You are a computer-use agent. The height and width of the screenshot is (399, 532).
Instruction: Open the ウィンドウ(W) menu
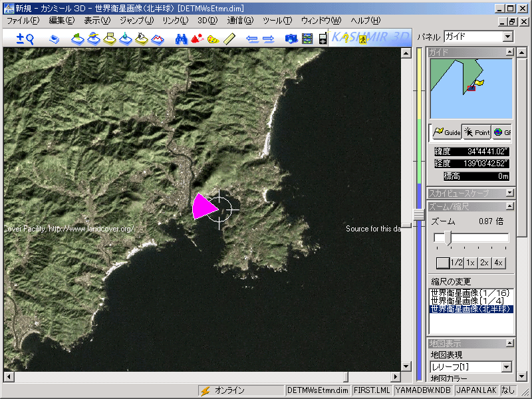(x=321, y=21)
